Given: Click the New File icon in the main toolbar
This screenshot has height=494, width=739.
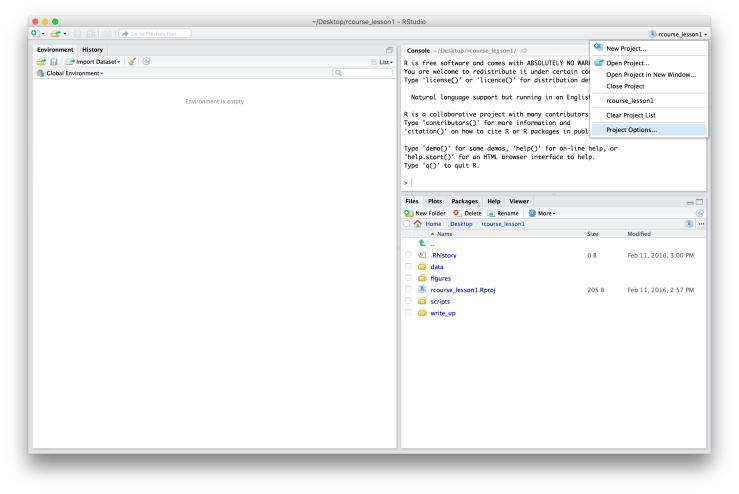Looking at the screenshot, I should tap(35, 33).
